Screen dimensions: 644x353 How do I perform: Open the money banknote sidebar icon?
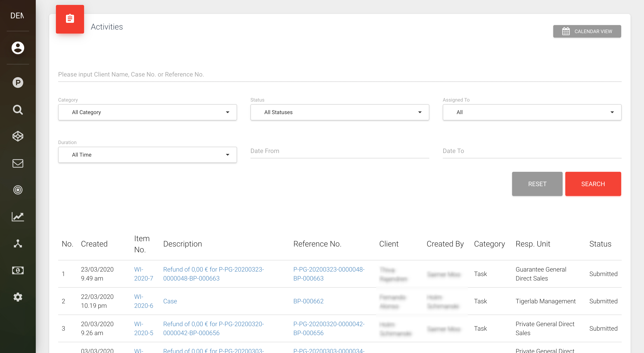click(x=18, y=270)
